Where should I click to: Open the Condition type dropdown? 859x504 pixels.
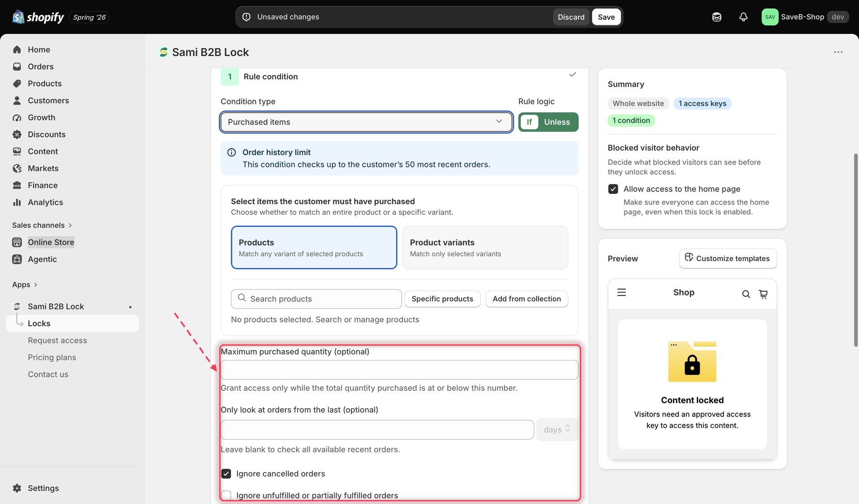click(x=366, y=122)
